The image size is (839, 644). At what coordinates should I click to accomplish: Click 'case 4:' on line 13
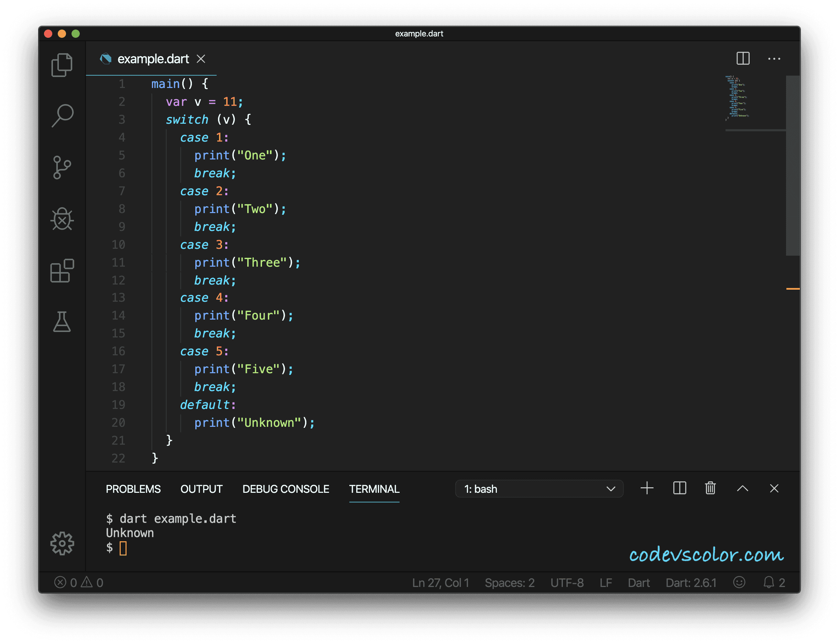pos(204,298)
